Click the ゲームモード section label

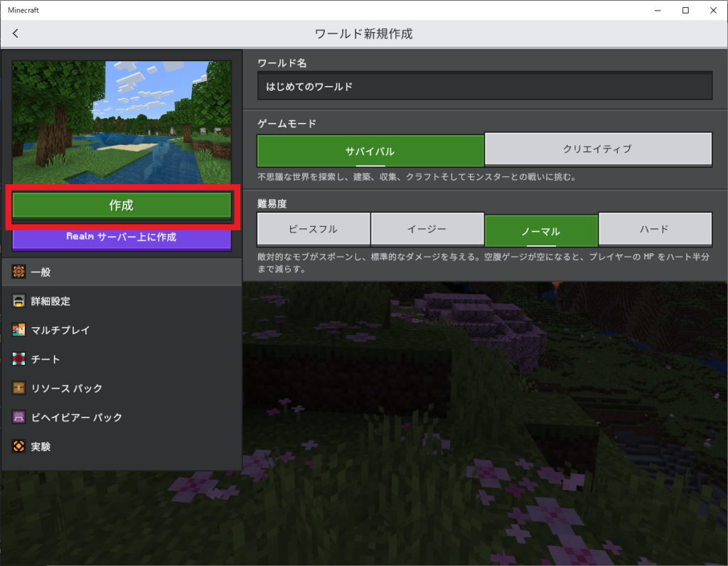287,124
